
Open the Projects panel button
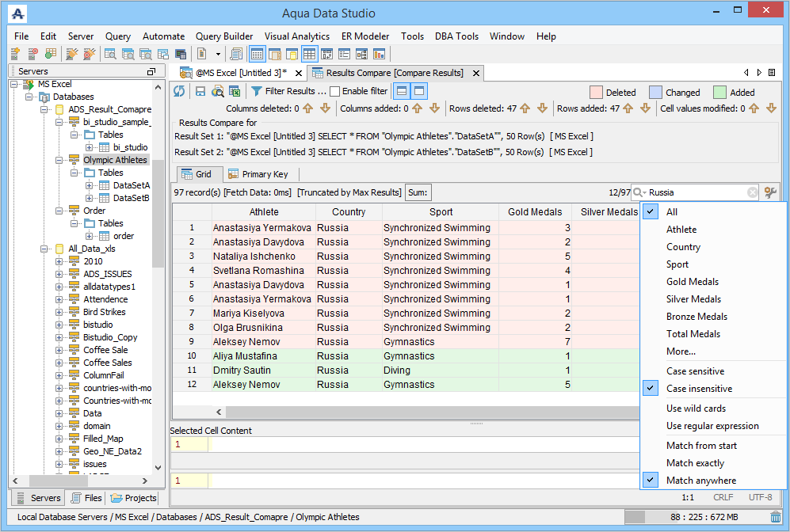(133, 498)
